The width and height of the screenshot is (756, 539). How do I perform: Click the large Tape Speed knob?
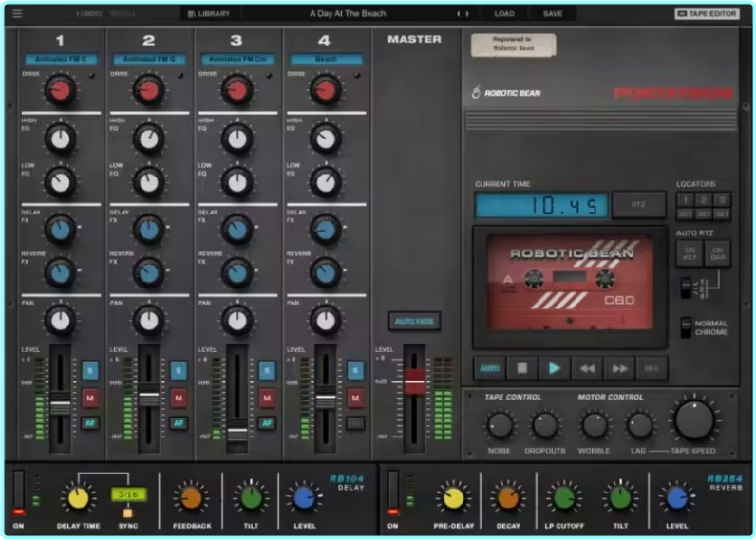pos(694,419)
